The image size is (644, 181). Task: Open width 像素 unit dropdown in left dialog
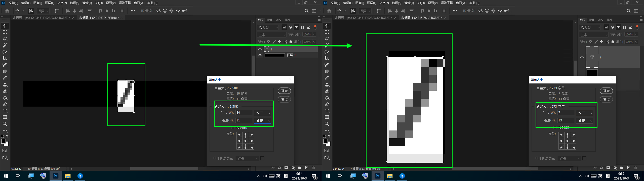pos(262,113)
